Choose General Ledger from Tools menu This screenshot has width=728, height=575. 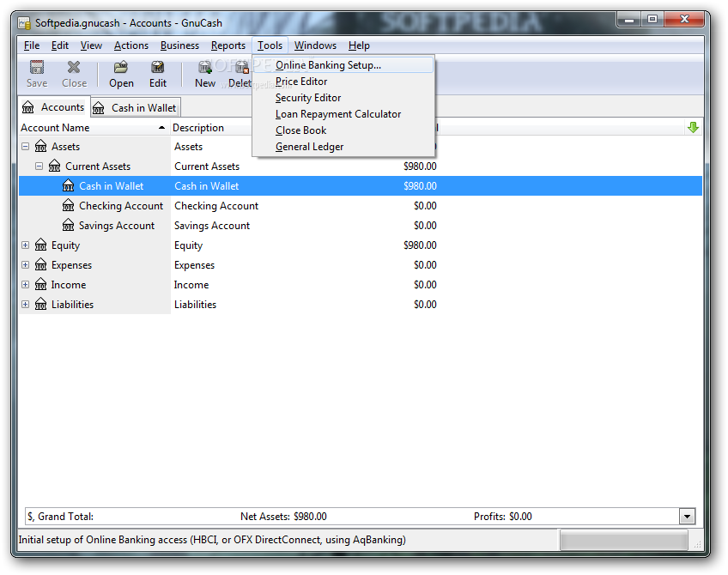pyautogui.click(x=343, y=147)
